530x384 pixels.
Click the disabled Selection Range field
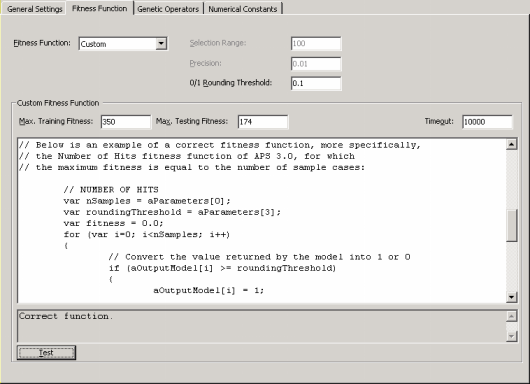pyautogui.click(x=316, y=43)
